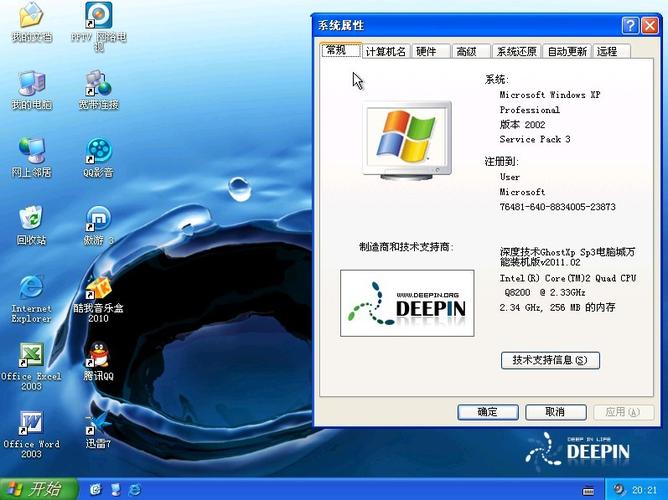Image resolution: width=668 pixels, height=500 pixels.
Task: Click the first quick launch icon beside 开始
Action: click(95, 489)
